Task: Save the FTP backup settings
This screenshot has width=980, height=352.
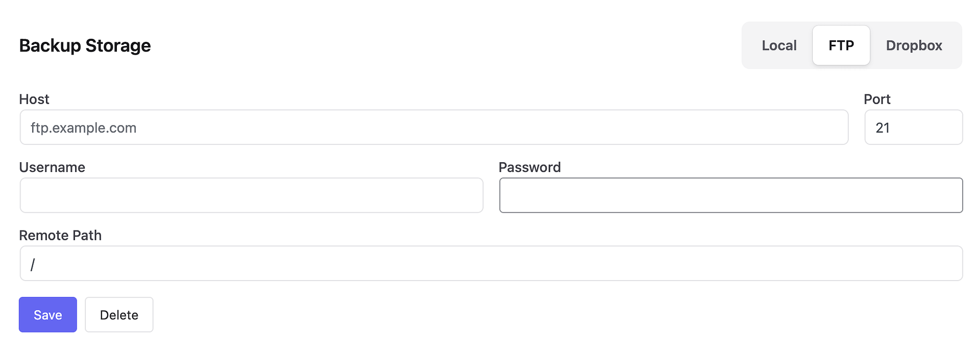Action: tap(48, 315)
